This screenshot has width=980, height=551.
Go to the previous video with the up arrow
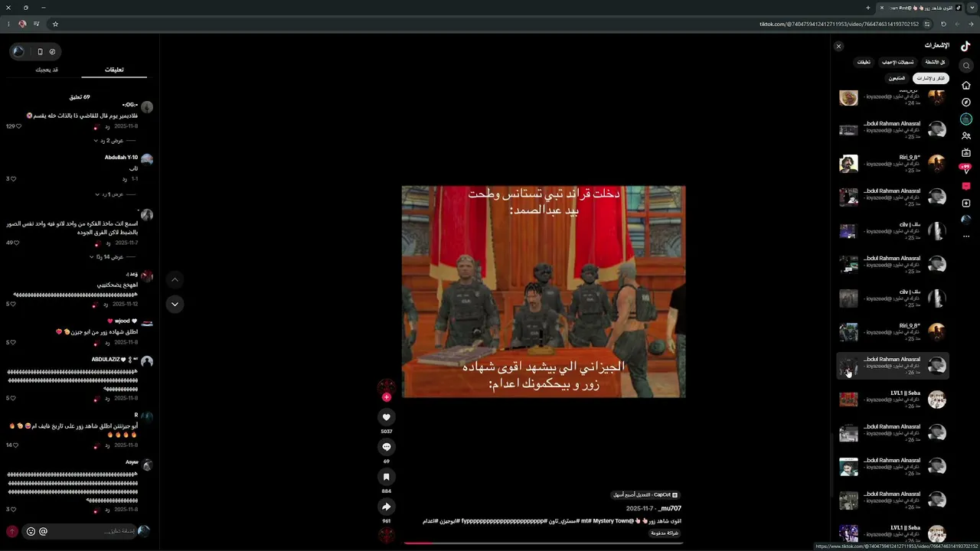point(175,279)
